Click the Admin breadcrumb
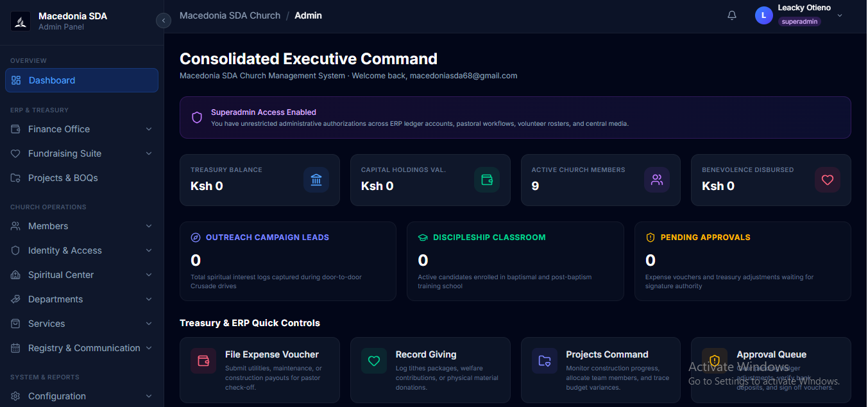Image resolution: width=868 pixels, height=407 pixels. [308, 15]
